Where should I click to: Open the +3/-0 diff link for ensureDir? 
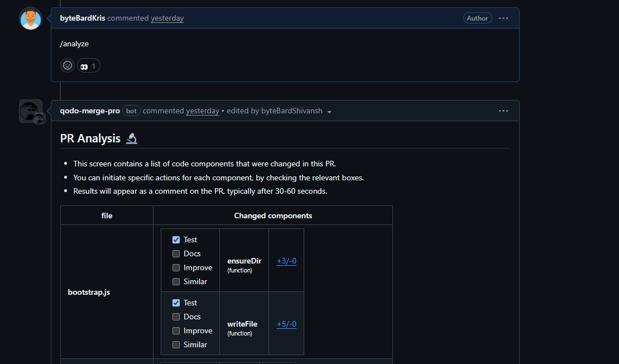(286, 261)
